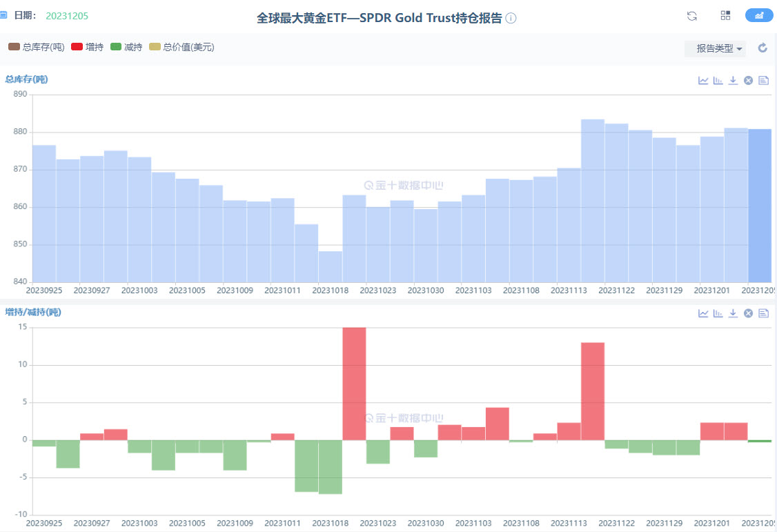Open data view for 增持/减持 chart
Screen dimensions: 777x532
pos(763,313)
